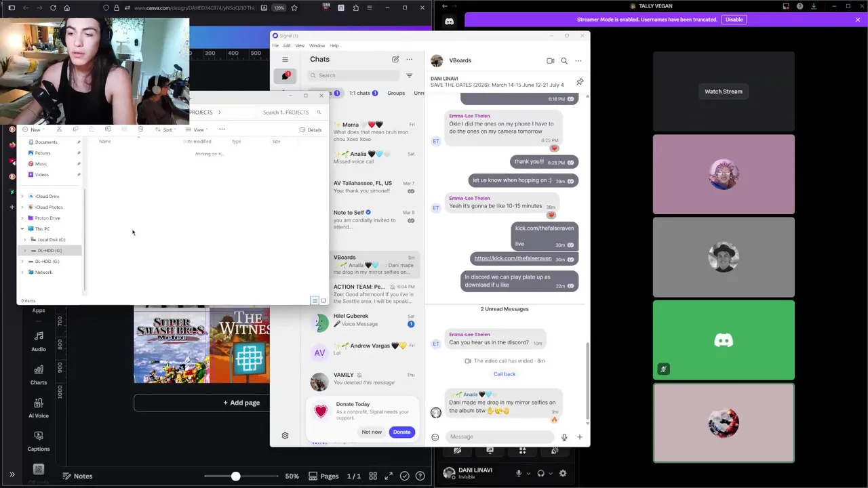Mute the Discord microphone

click(x=519, y=474)
